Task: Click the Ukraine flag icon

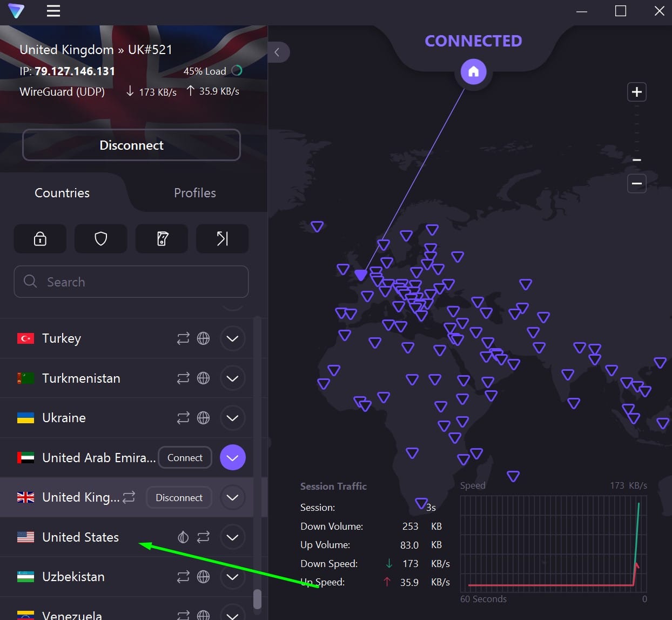Action: pyautogui.click(x=25, y=418)
